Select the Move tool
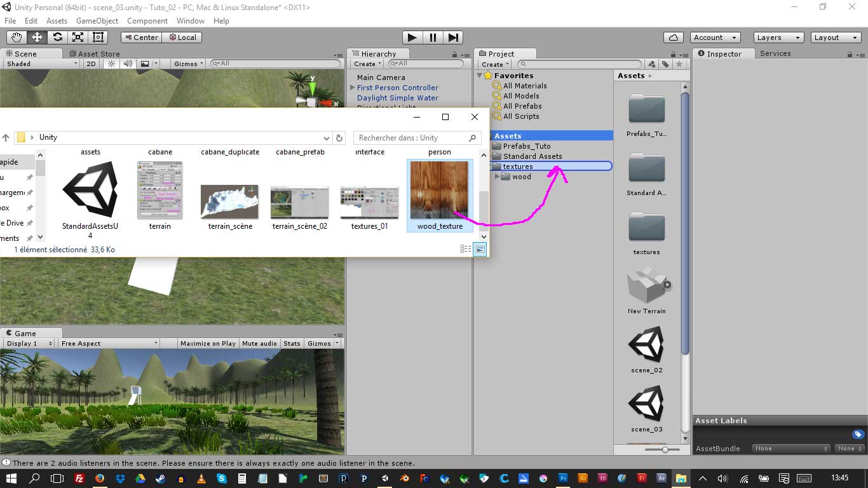868x488 pixels. 37,37
